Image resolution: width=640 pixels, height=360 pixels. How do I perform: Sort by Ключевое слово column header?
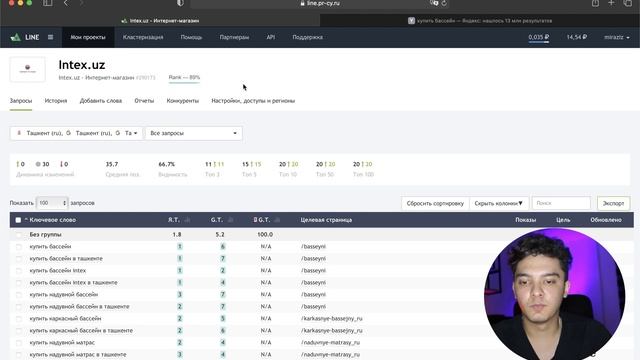pos(52,220)
